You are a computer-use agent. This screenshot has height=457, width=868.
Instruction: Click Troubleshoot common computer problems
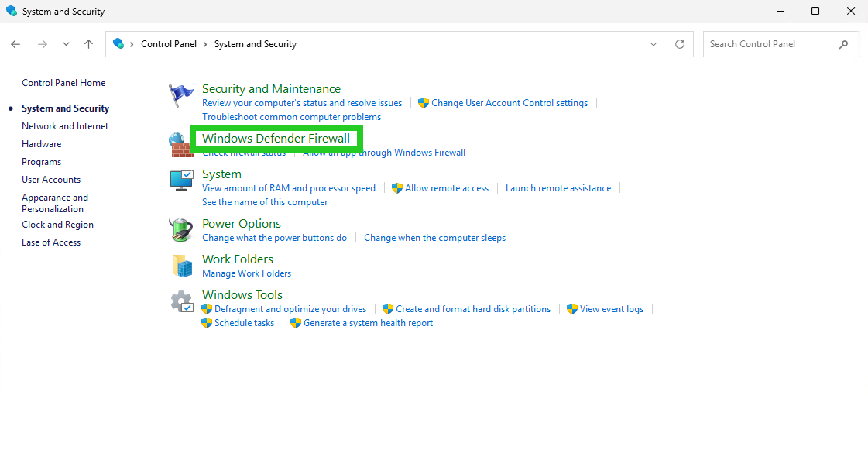tap(292, 116)
